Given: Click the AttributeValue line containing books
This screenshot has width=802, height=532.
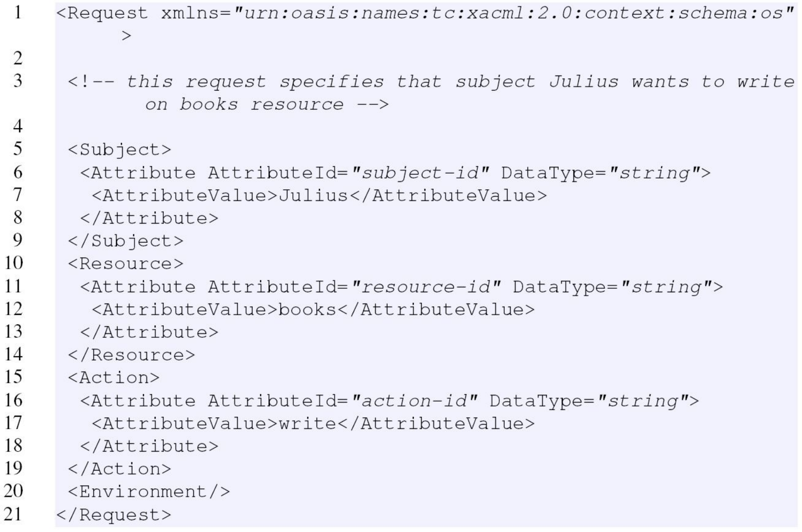Looking at the screenshot, I should click(x=313, y=309).
